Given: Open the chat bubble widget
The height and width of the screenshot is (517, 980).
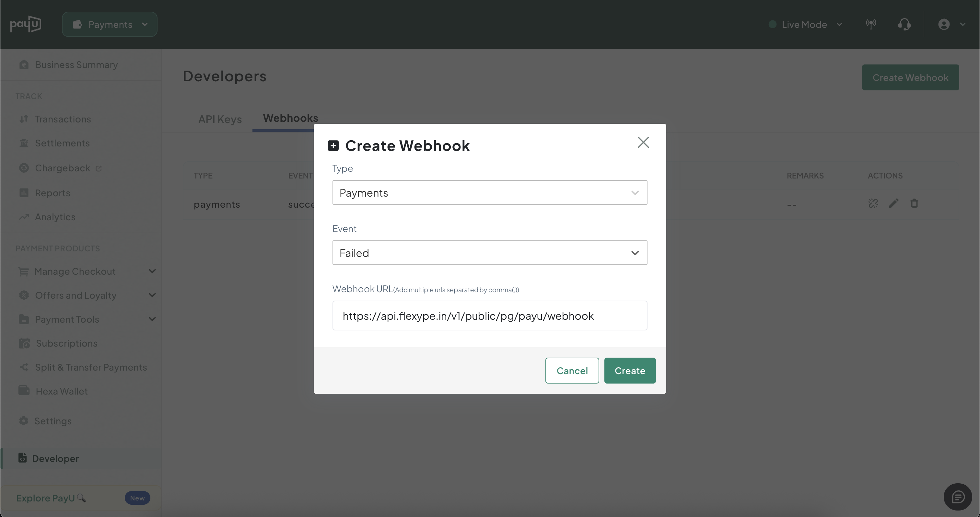Looking at the screenshot, I should tap(958, 497).
